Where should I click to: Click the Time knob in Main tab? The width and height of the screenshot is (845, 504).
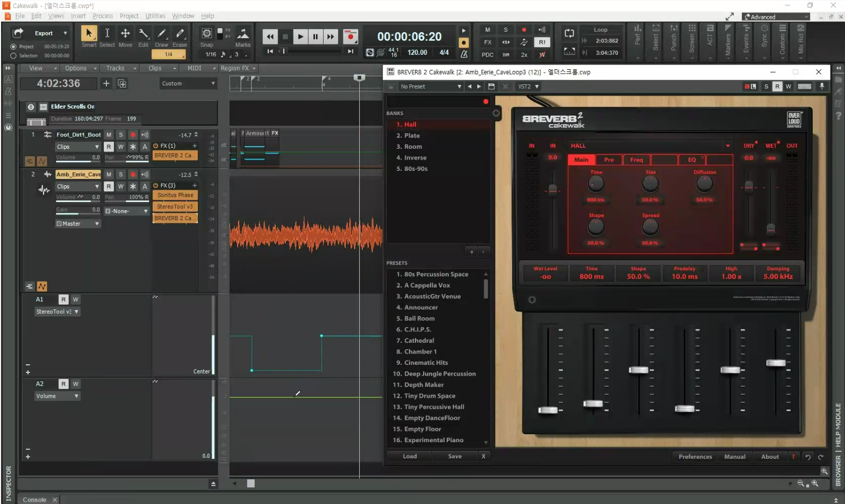(x=596, y=184)
